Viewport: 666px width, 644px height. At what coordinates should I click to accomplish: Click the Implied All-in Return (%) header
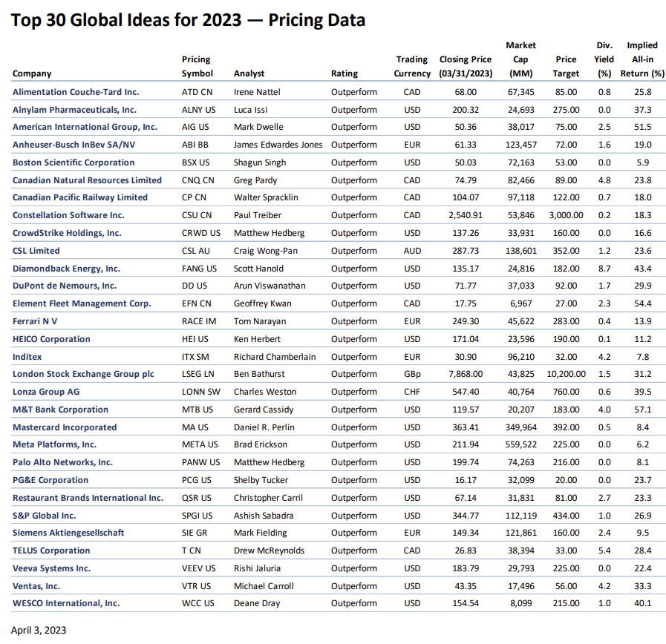tap(642, 59)
